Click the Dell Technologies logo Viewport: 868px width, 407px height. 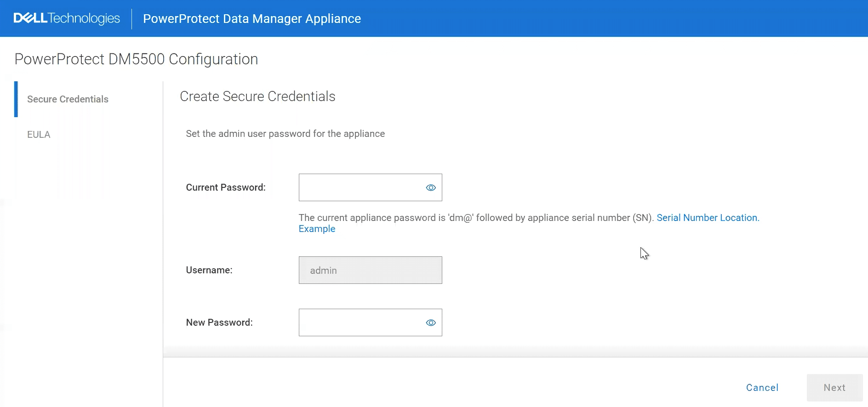(67, 18)
